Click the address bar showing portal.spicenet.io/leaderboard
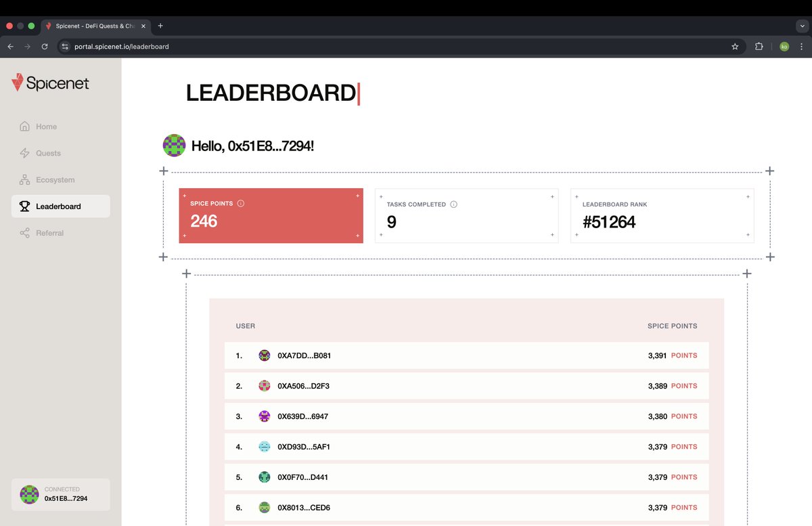The width and height of the screenshot is (812, 526). [x=401, y=47]
